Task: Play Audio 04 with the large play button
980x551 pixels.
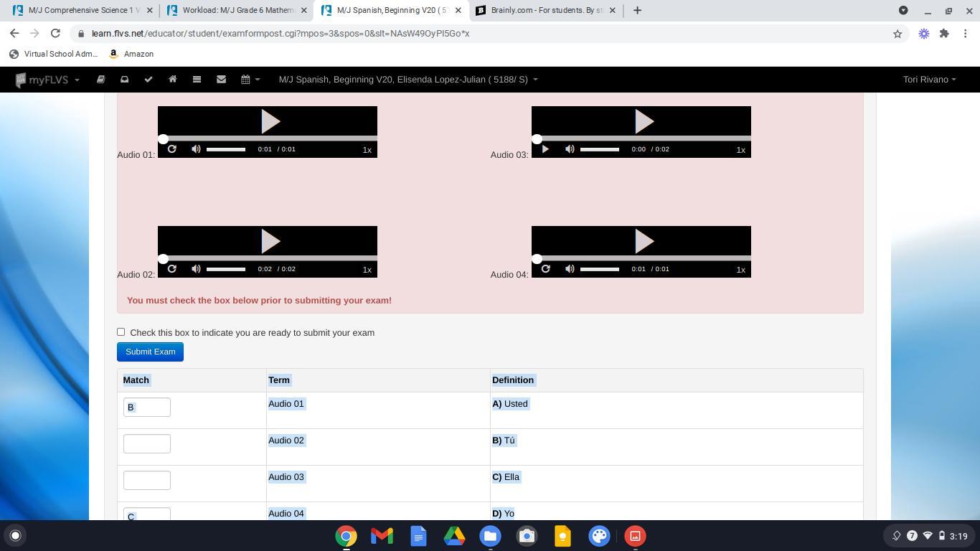Action: 644,241
